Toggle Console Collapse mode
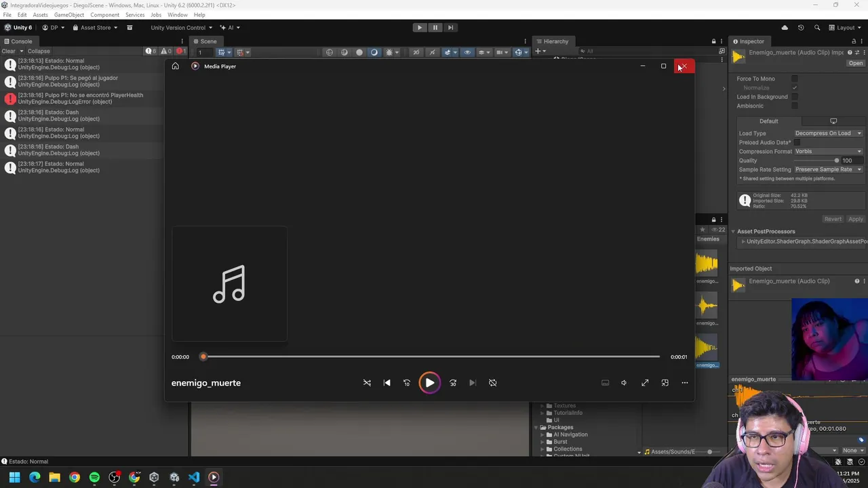Screen dimensions: 868x488 click(39, 52)
